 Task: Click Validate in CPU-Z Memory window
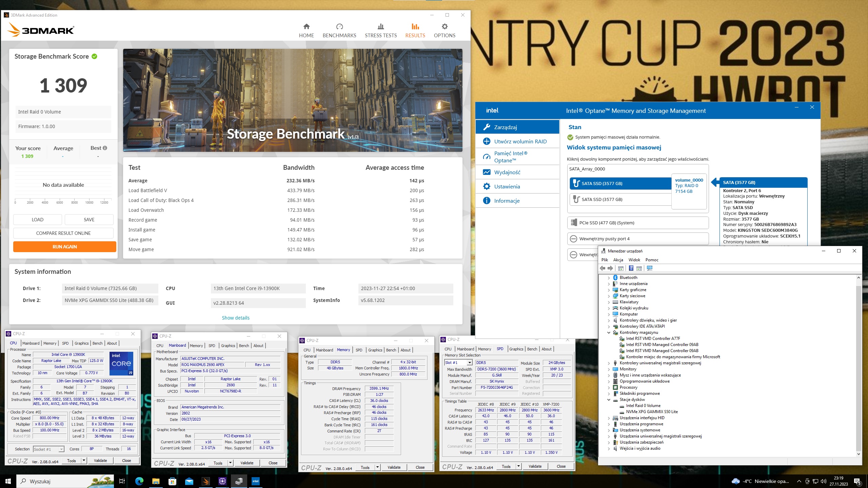pyautogui.click(x=394, y=467)
